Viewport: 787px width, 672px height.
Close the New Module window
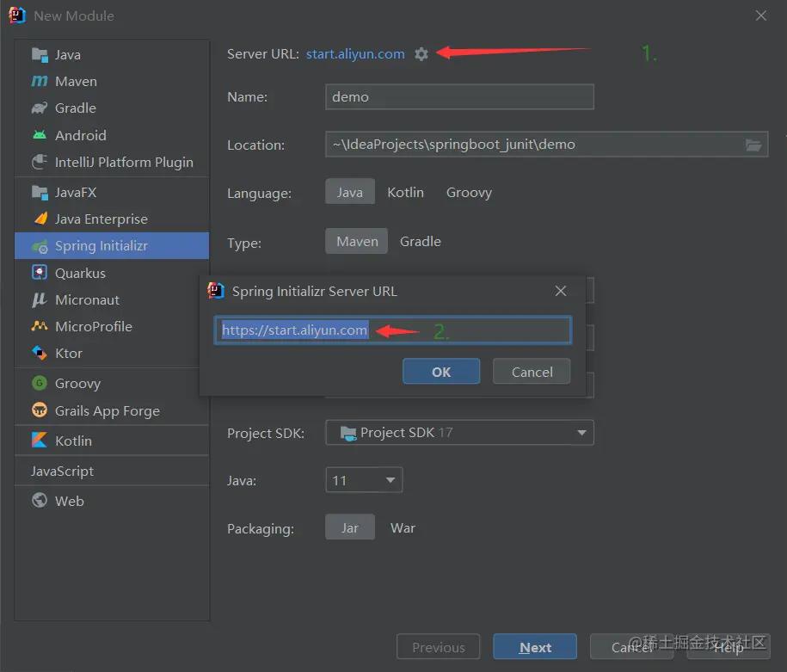point(761,15)
